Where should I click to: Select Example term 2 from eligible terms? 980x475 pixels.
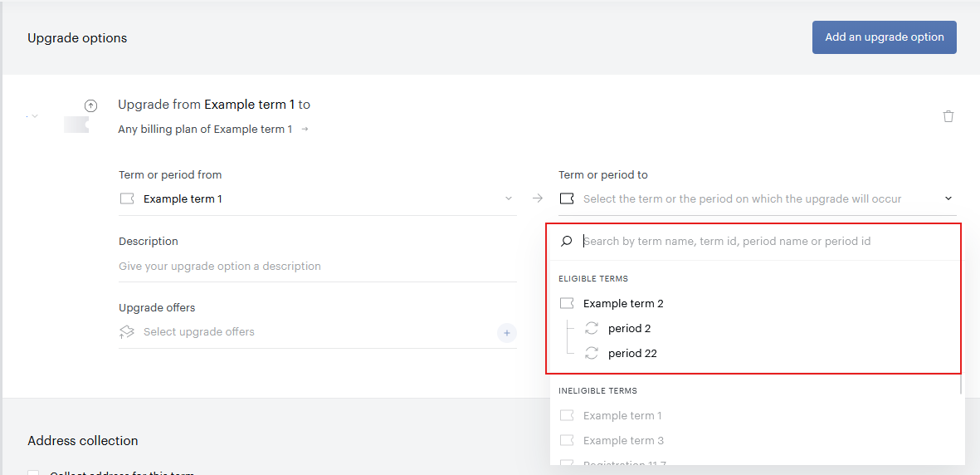(623, 304)
